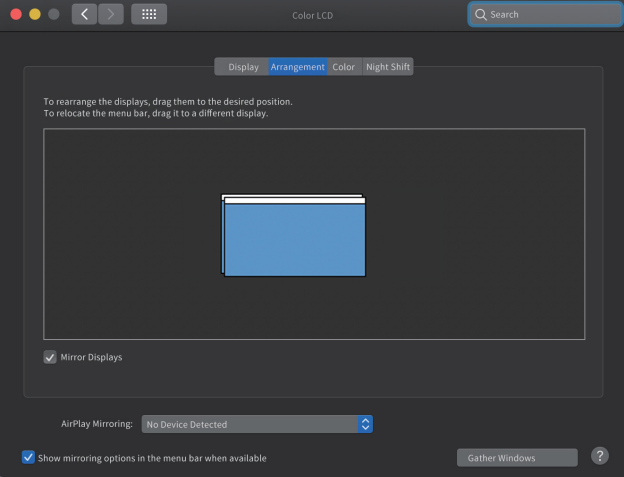Open the Night Shift tab
This screenshot has height=477, width=624.
tap(388, 67)
